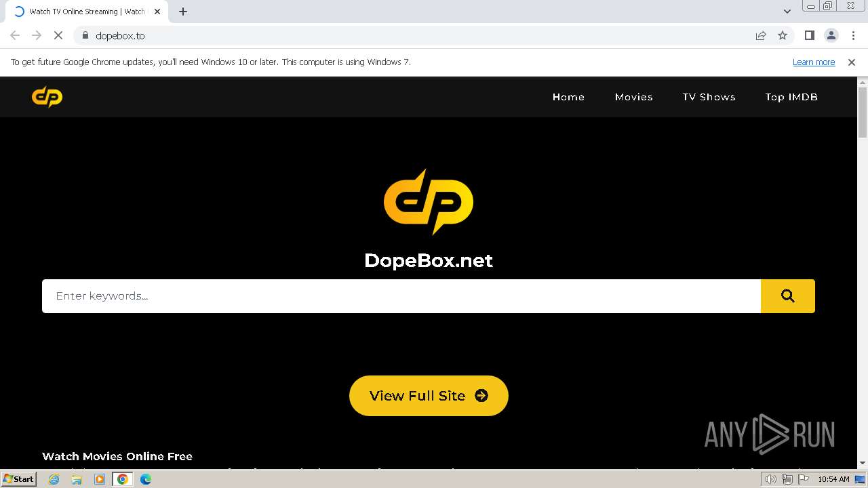This screenshot has width=868, height=488.
Task: Open the Movies menu item
Action: click(634, 97)
